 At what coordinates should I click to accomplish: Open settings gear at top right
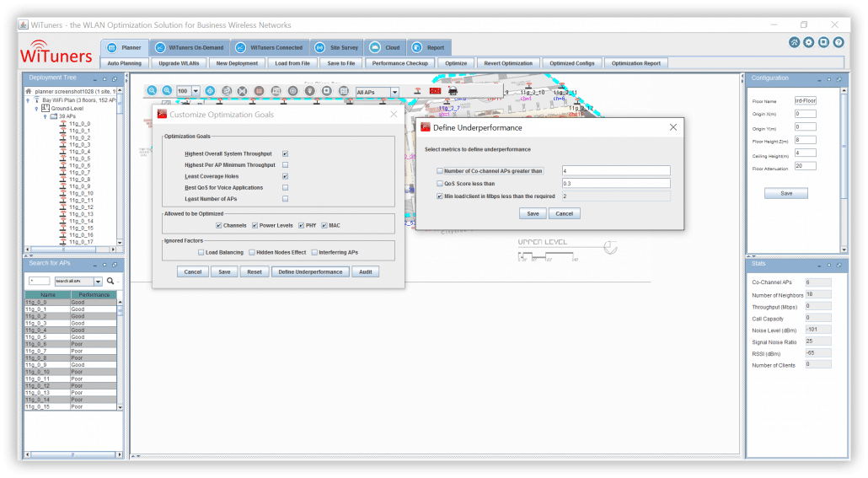pos(809,42)
